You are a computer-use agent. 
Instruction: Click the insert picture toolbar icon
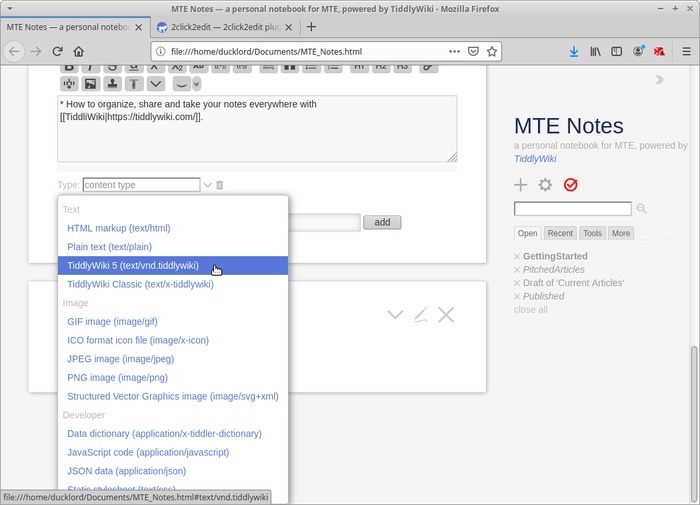[91, 84]
